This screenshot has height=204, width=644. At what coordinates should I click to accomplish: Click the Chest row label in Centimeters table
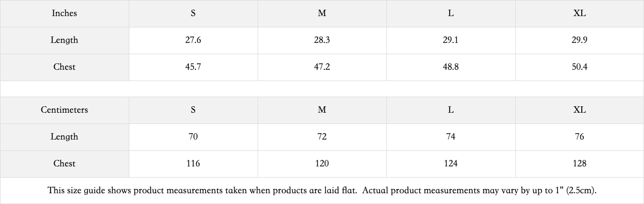coord(64,164)
